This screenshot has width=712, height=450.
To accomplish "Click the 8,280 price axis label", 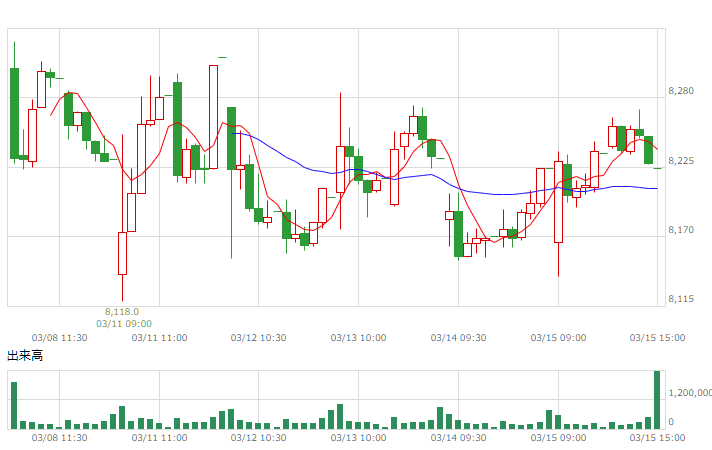I will click(681, 91).
